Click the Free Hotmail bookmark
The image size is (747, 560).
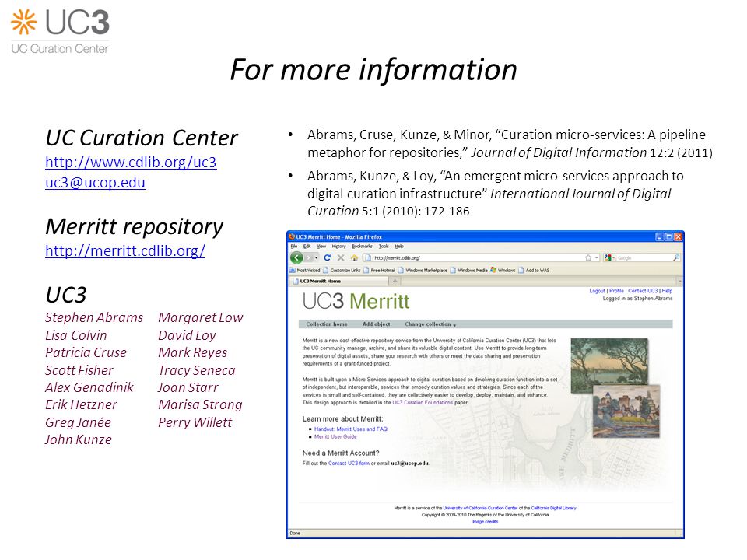click(379, 270)
